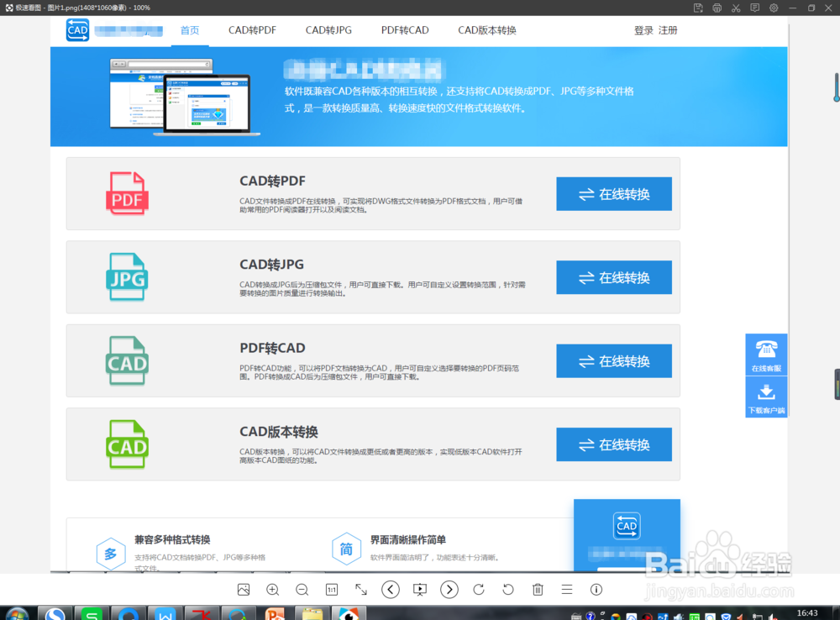Click the fit-to-screen arrows icon

tap(360, 590)
